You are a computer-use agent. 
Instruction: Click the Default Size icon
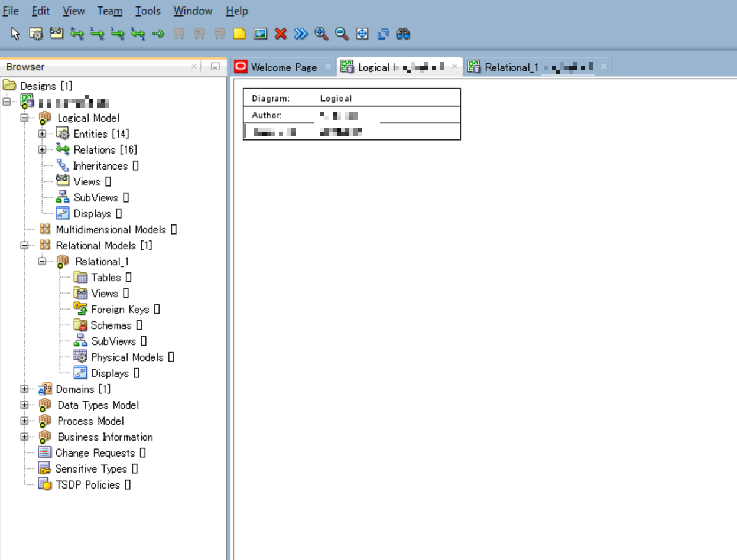tap(383, 34)
